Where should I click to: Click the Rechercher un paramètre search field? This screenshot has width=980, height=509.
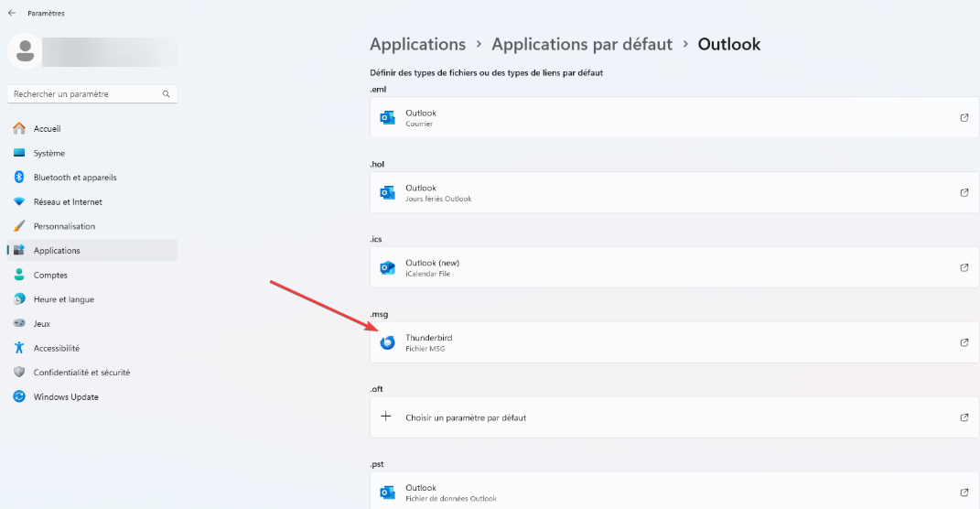(92, 93)
